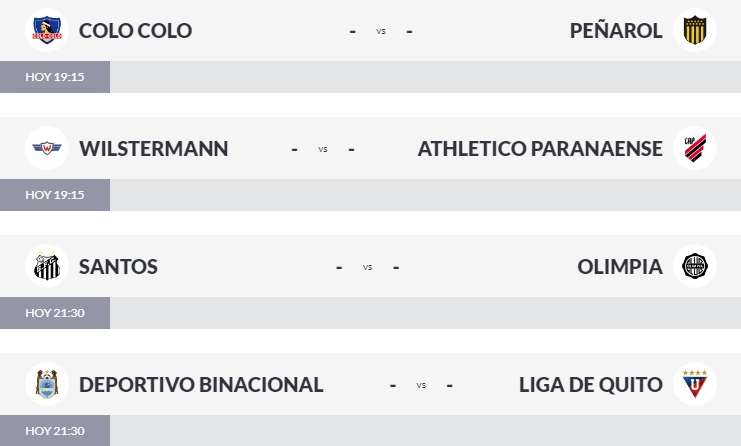Click the Olimpia club crest
Image resolution: width=741 pixels, height=446 pixels.
(694, 266)
